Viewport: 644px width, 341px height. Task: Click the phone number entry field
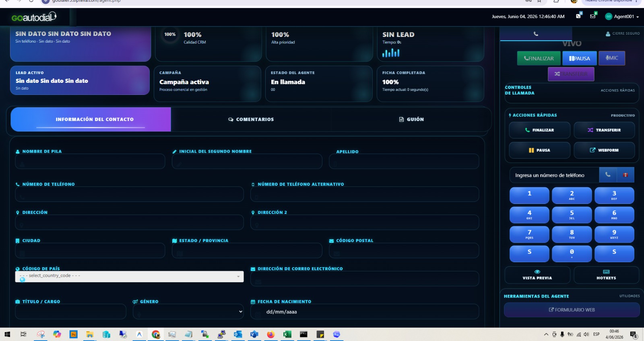(x=554, y=175)
